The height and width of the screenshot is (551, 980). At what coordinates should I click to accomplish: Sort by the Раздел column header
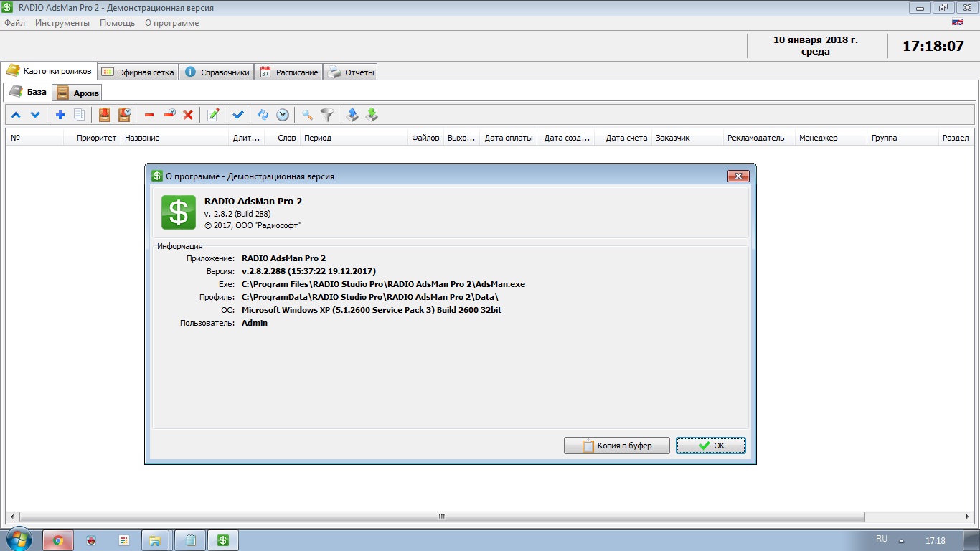[956, 138]
